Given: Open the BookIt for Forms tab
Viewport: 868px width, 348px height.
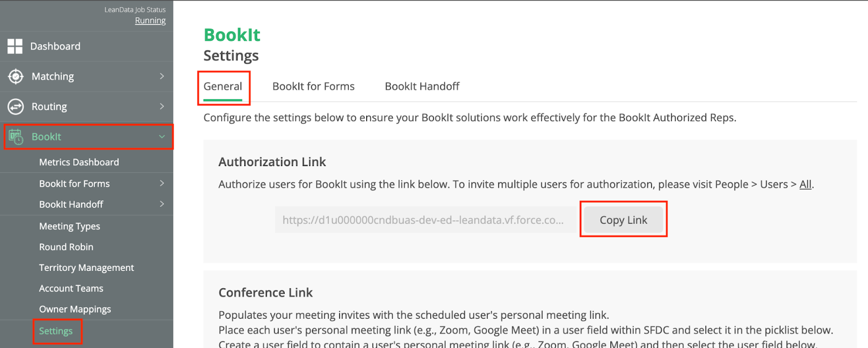Looking at the screenshot, I should pos(313,86).
